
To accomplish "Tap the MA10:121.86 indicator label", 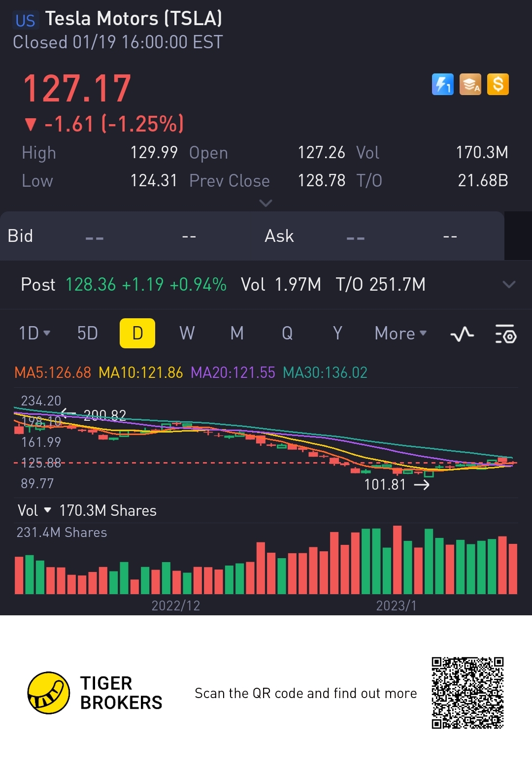I will click(x=141, y=372).
